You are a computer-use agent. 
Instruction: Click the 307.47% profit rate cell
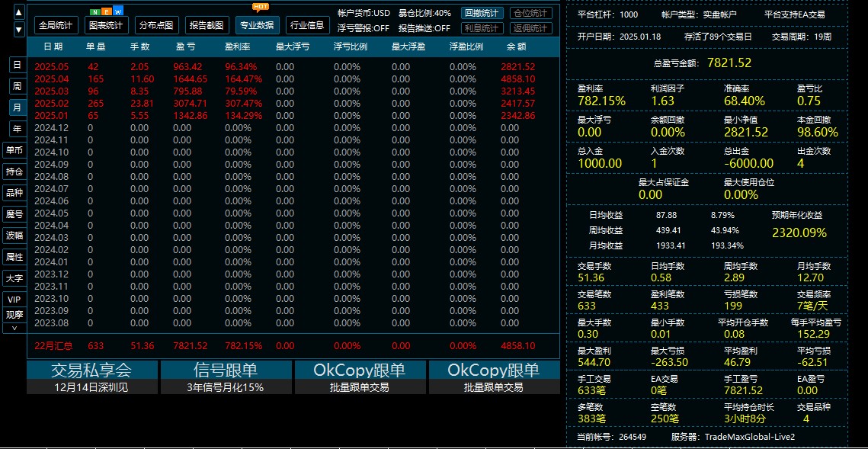click(243, 104)
